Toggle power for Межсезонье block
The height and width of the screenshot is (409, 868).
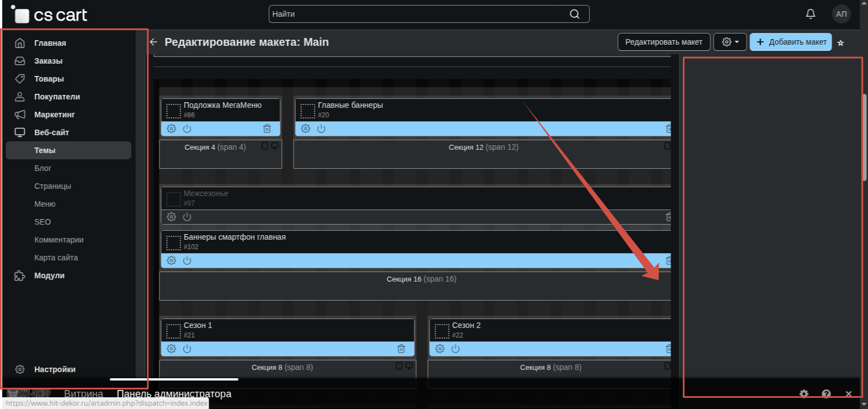187,217
